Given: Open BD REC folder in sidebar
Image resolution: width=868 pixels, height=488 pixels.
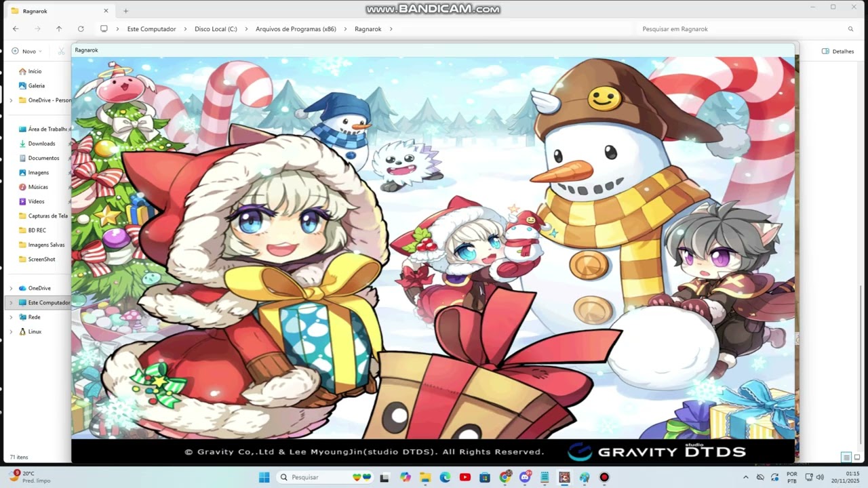Looking at the screenshot, I should click(x=33, y=230).
